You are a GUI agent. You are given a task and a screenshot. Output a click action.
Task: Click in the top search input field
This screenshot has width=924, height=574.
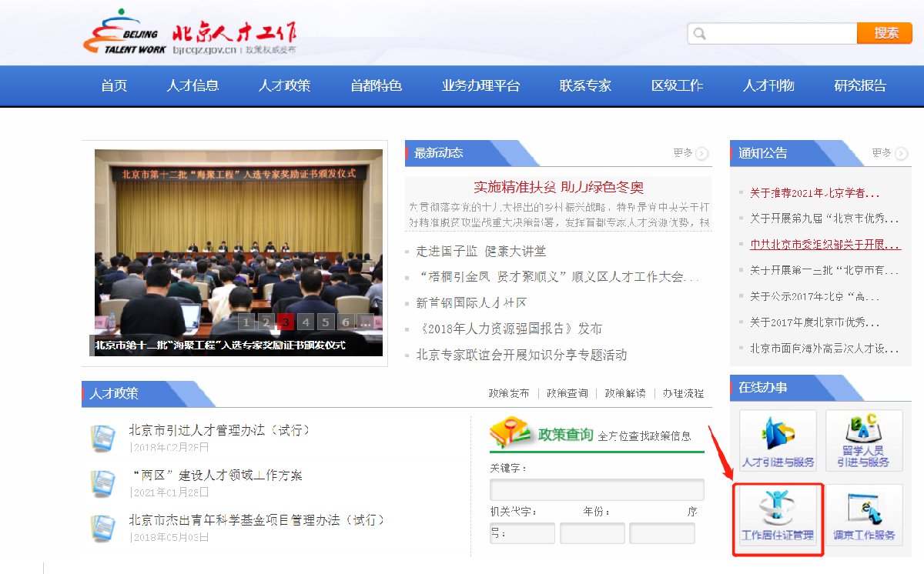click(772, 33)
